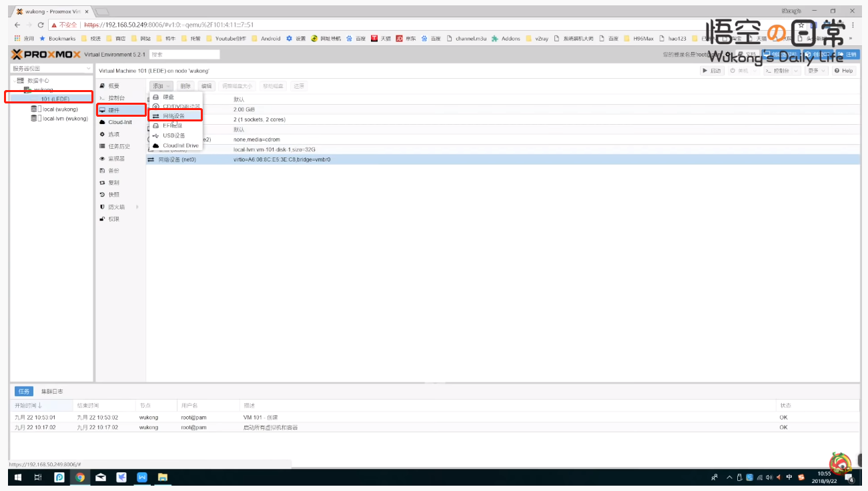868x491 pixels.
Task: Open File Explorer from the taskbar
Action: tap(162, 477)
